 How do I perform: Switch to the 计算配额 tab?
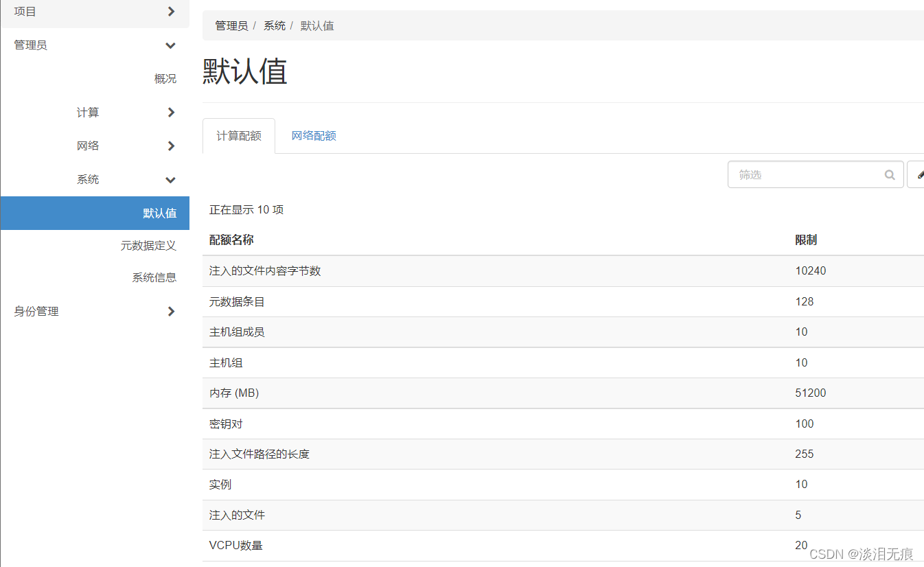239,136
